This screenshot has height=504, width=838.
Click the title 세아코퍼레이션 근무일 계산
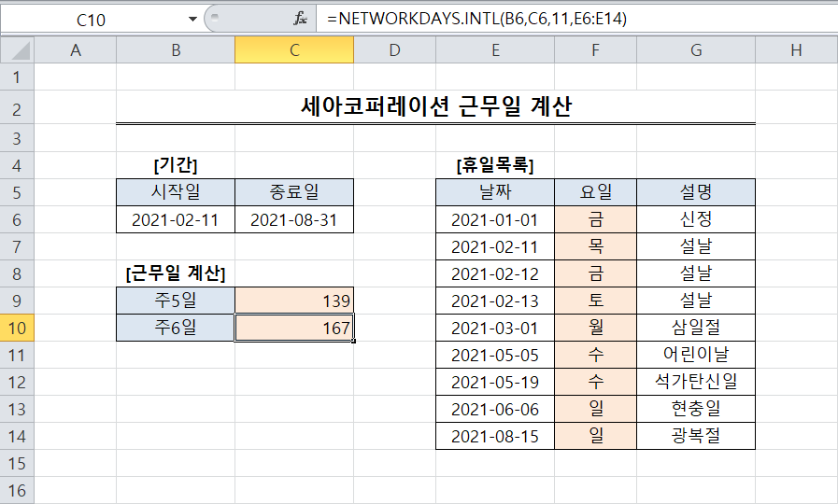pyautogui.click(x=436, y=106)
